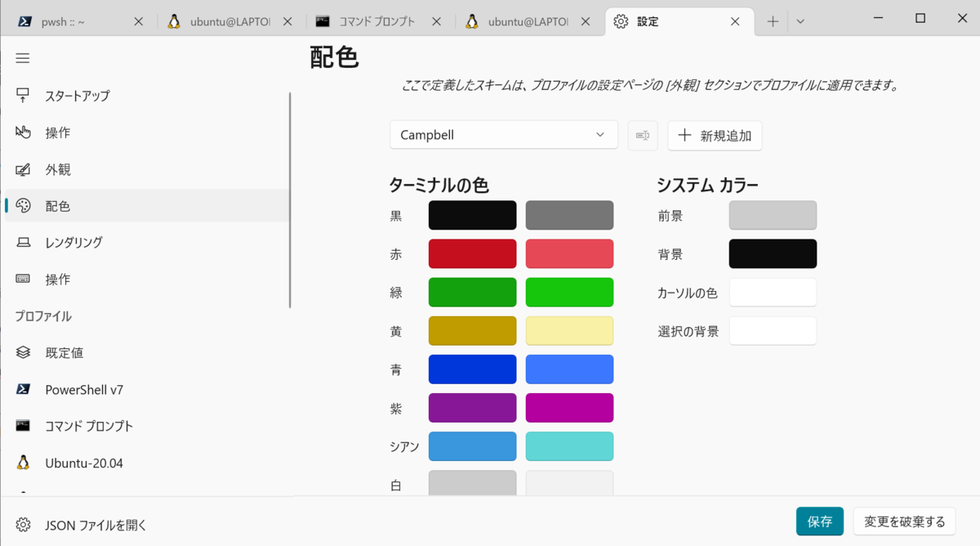Click the PowerShell v7 profile icon
This screenshot has width=980, height=546.
tap(23, 389)
